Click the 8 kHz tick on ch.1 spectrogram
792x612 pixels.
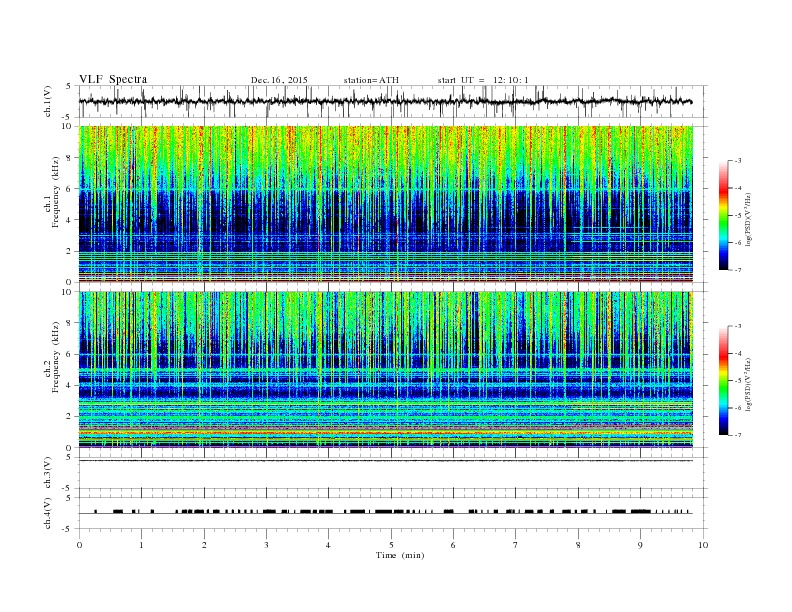(x=70, y=158)
